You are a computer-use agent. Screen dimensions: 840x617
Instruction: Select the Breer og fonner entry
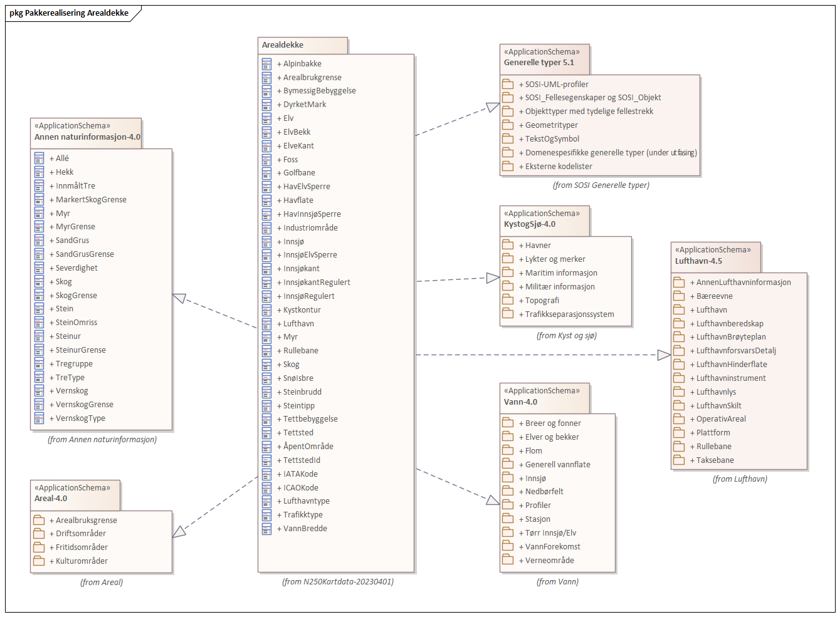pos(550,423)
